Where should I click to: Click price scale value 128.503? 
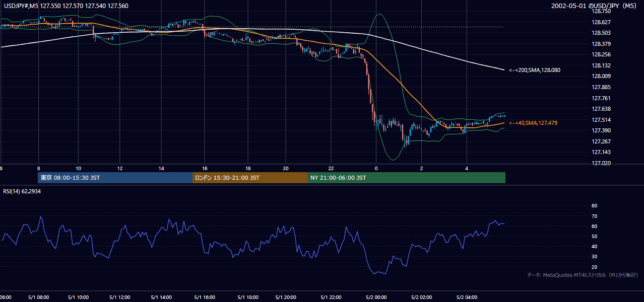click(x=601, y=33)
